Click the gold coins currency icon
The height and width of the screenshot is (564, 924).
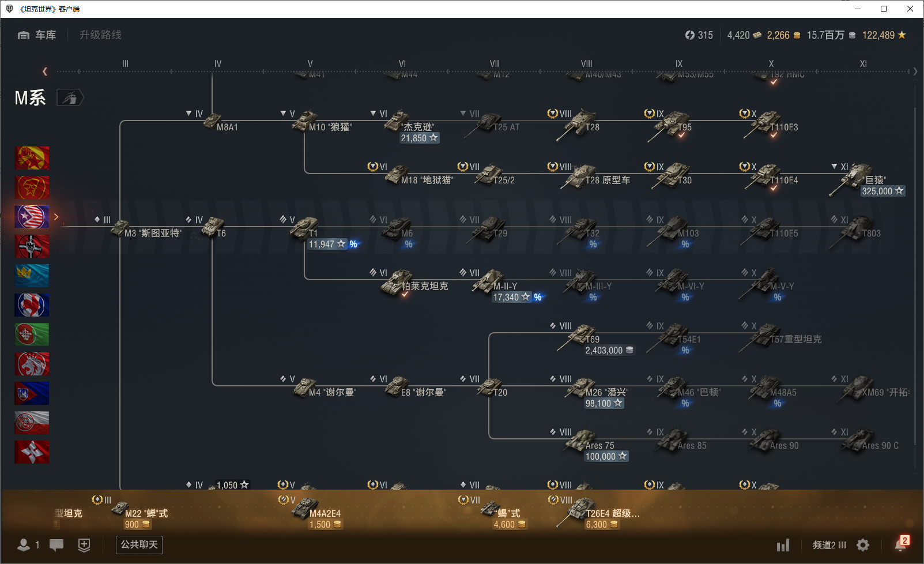click(797, 35)
